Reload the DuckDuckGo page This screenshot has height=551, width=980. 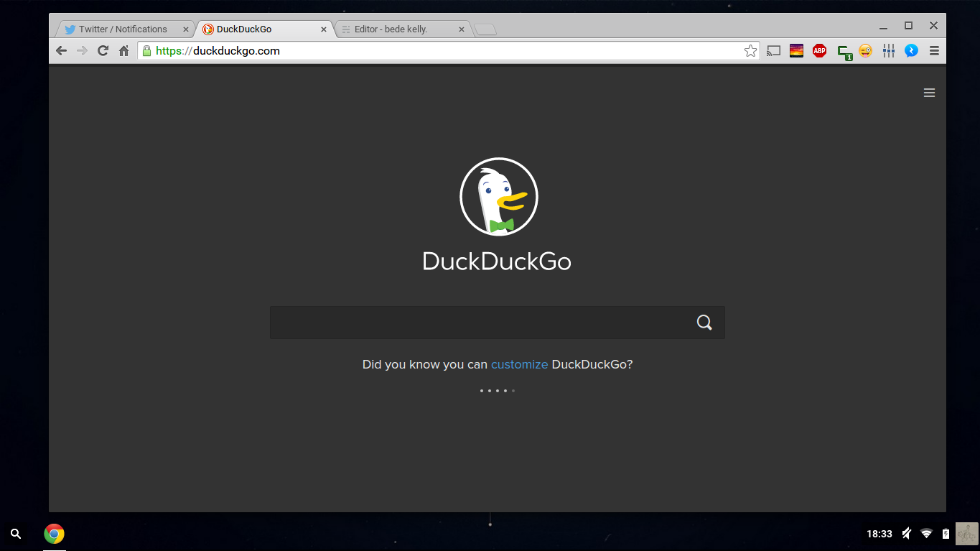pos(103,51)
